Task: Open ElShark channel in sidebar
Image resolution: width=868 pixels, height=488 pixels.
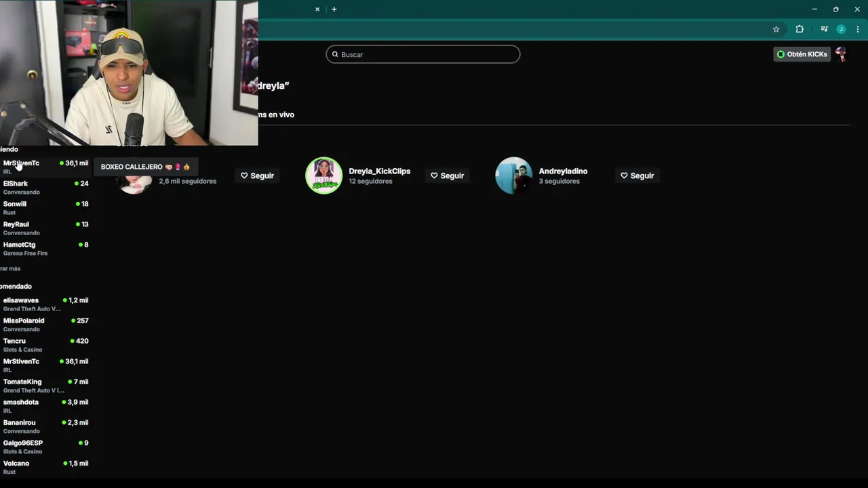Action: pyautogui.click(x=45, y=187)
